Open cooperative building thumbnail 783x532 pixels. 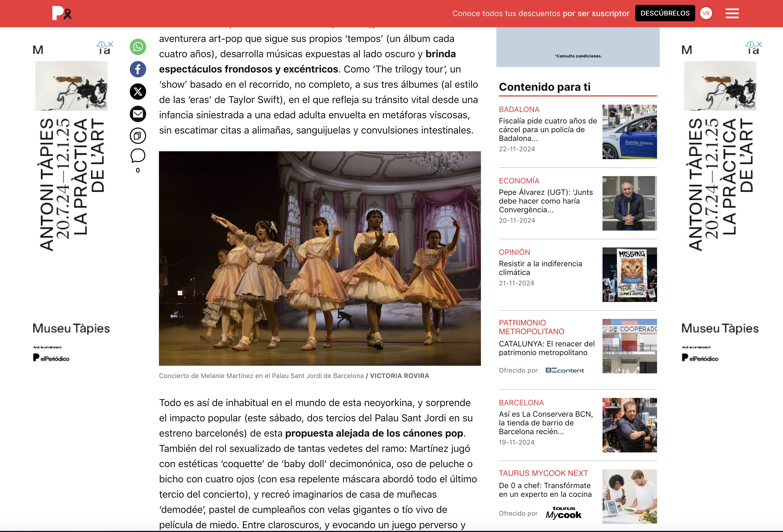pos(629,346)
